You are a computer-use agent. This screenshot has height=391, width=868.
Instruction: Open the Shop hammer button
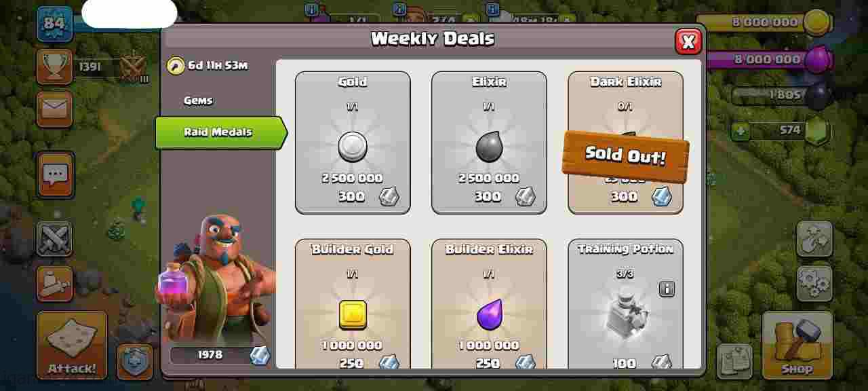797,345
